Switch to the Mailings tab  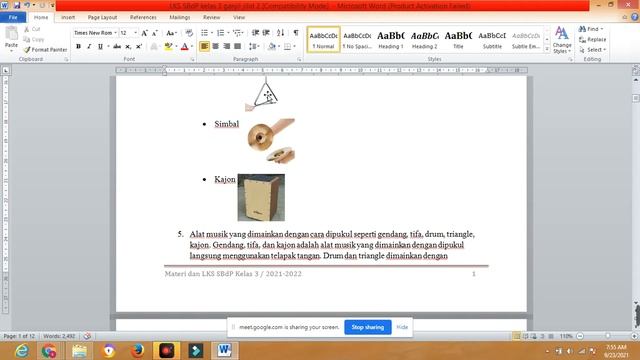(180, 18)
